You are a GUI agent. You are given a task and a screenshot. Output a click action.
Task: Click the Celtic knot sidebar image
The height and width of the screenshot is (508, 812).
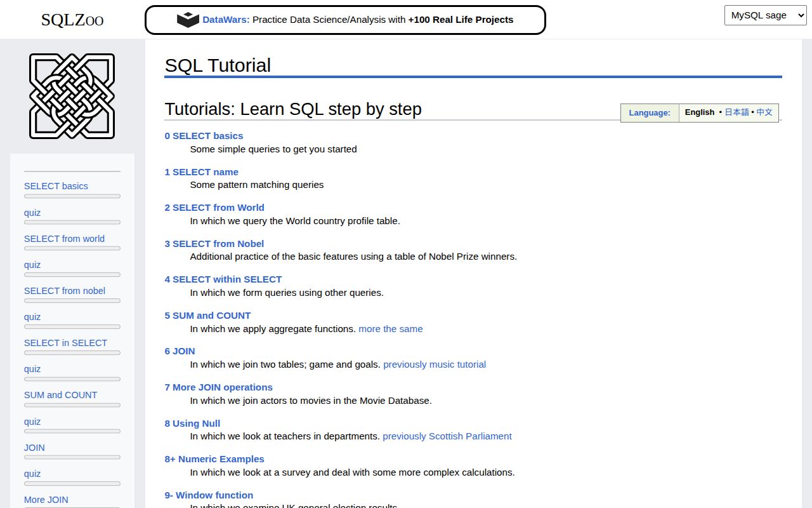pyautogui.click(x=72, y=96)
